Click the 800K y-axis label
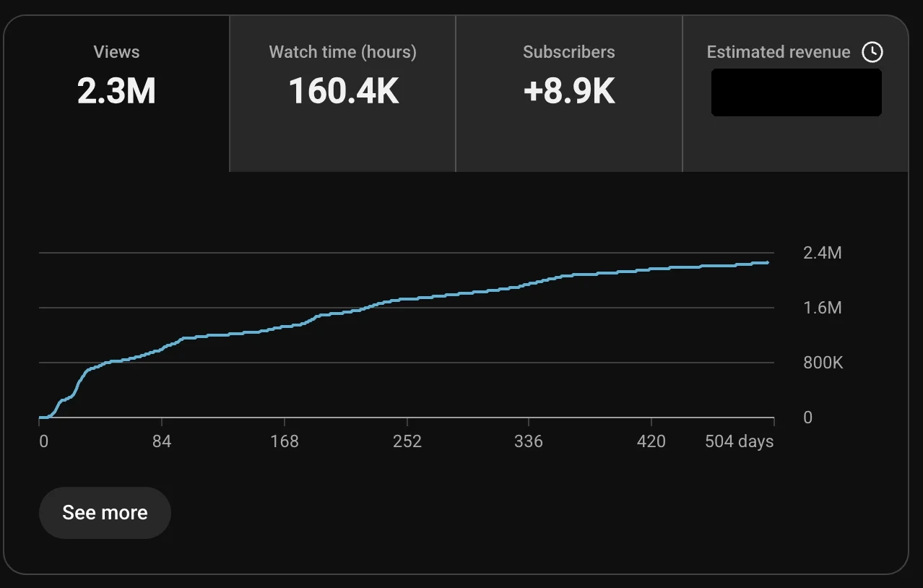Screen dimensions: 923x588 [823, 363]
